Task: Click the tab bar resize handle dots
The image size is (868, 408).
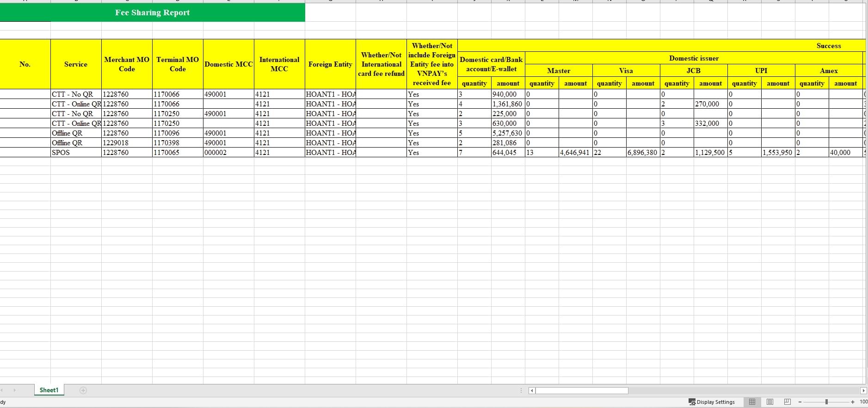Action: 521,391
